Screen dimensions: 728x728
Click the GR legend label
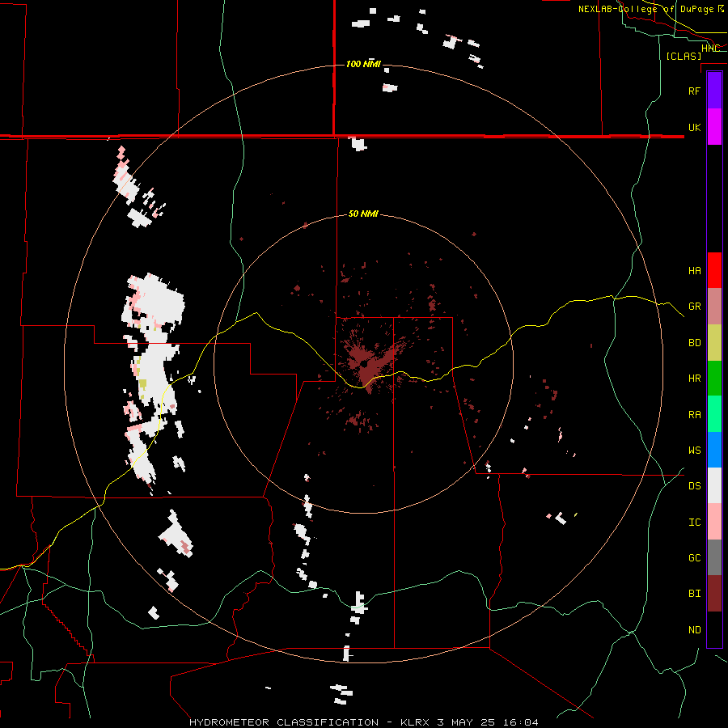695,307
